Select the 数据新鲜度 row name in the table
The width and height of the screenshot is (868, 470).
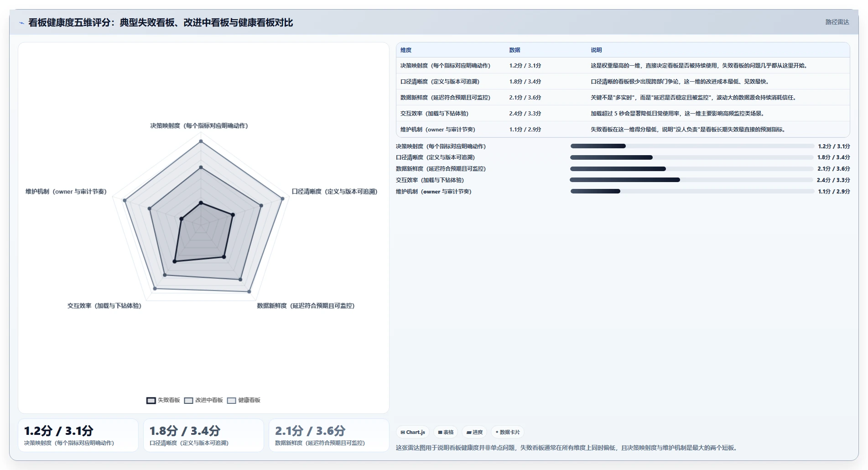click(445, 98)
